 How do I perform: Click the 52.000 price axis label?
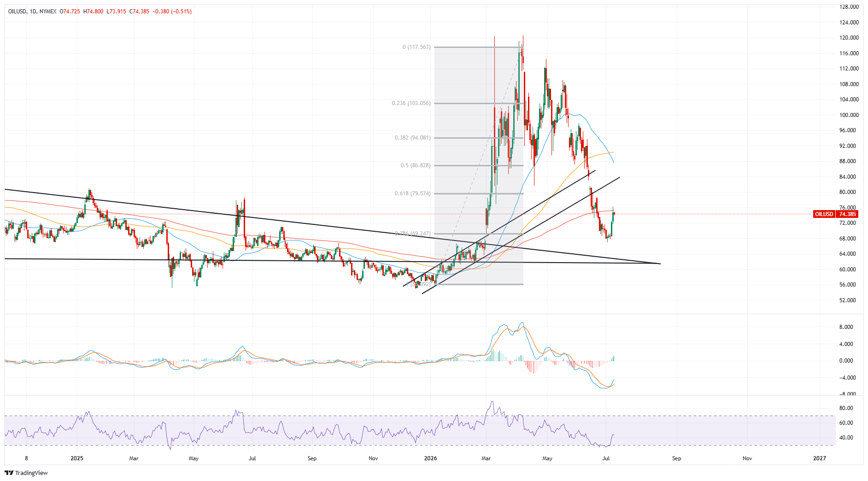[x=848, y=300]
